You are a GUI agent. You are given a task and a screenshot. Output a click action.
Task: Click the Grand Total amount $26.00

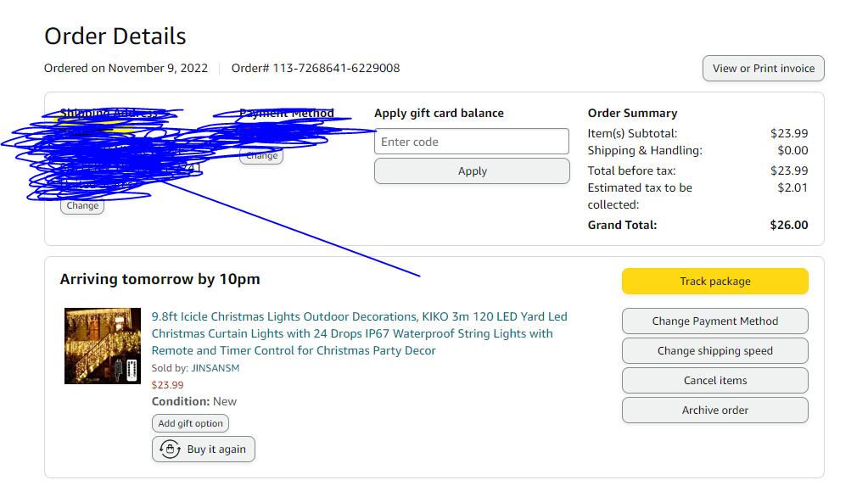coord(789,225)
